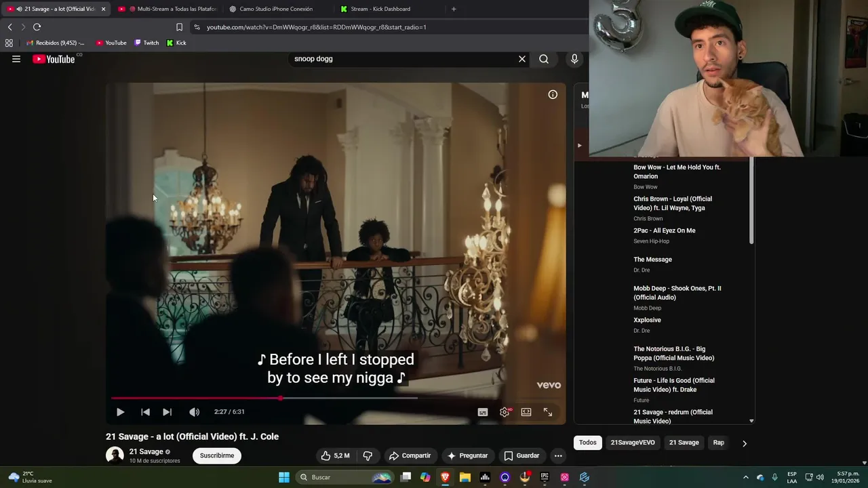Screen dimensions: 868x488
Task: Mute the video volume speaker icon
Action: click(194, 412)
